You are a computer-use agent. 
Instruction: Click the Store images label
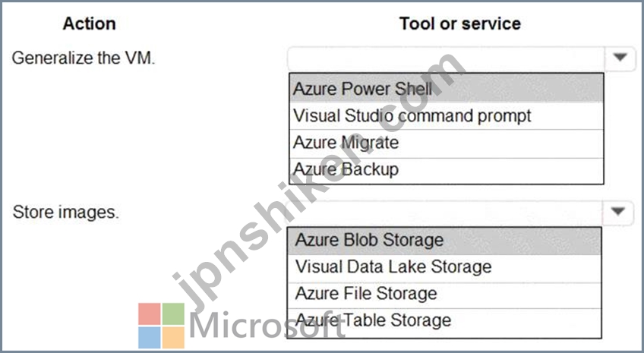click(x=66, y=213)
